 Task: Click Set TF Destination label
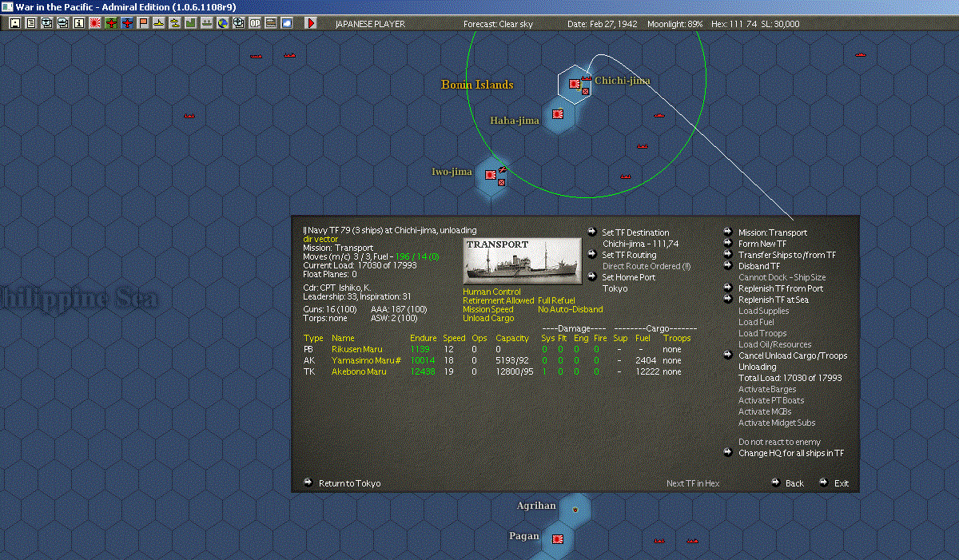635,232
